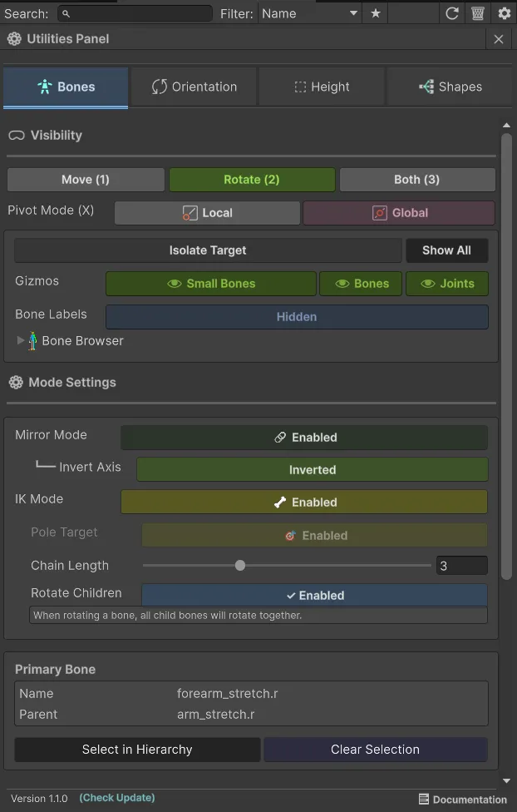Click the Utilities Panel gear icon
This screenshot has height=812, width=517.
coord(14,38)
